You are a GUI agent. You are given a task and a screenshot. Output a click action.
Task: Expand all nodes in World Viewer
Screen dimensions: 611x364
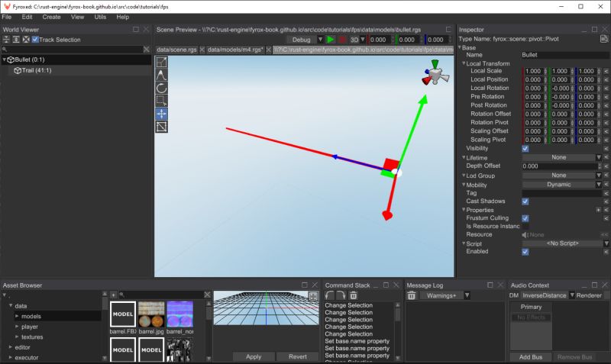(16, 40)
